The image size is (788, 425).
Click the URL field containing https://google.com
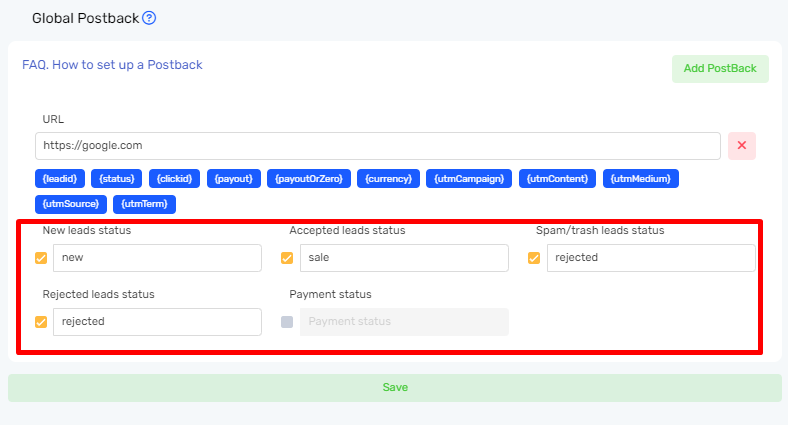pos(377,146)
